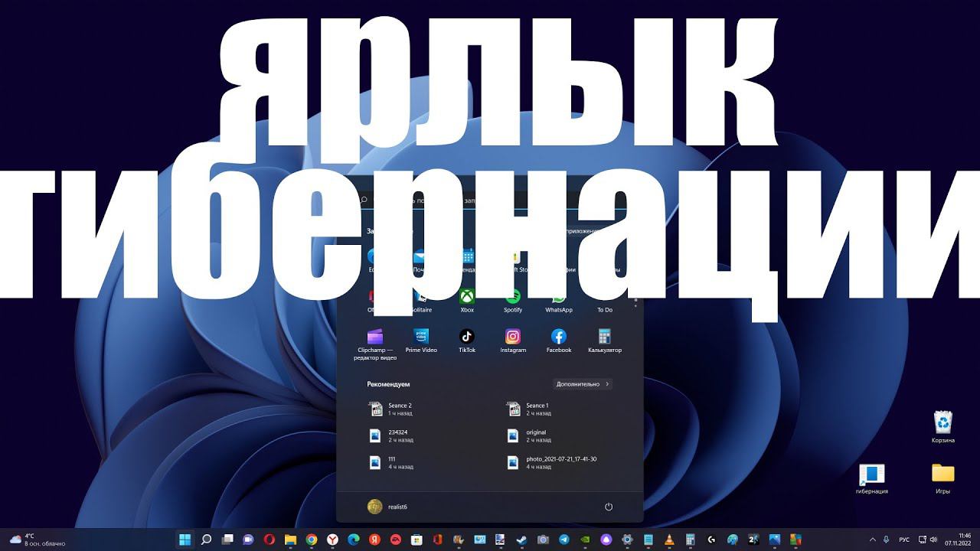Open the Camera app on taskbar
Screen dimensions: 980x551
coord(543,540)
